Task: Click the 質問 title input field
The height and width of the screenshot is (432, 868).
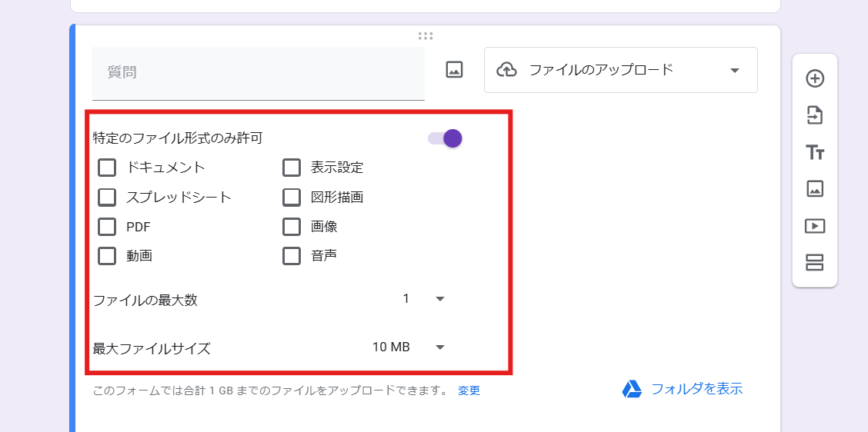Action: click(x=258, y=73)
